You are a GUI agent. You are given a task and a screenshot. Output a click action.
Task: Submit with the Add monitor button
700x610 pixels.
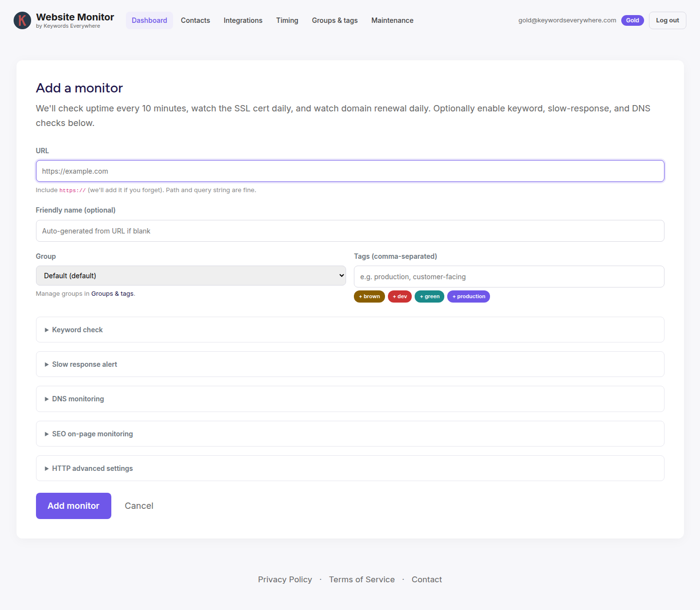pyautogui.click(x=73, y=506)
